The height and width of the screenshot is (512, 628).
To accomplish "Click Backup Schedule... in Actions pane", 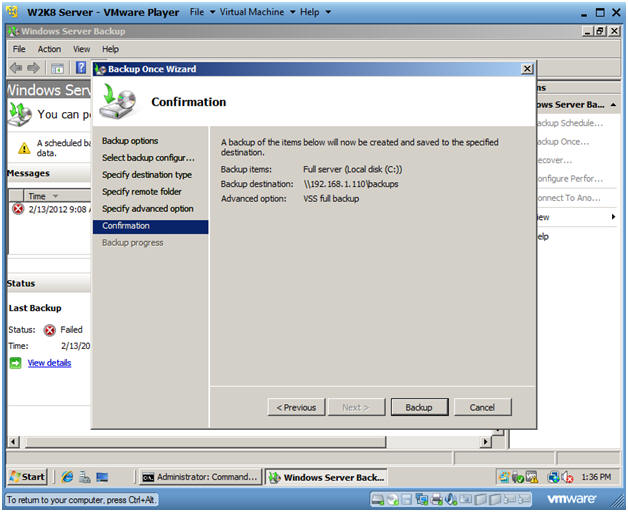I will click(x=569, y=123).
